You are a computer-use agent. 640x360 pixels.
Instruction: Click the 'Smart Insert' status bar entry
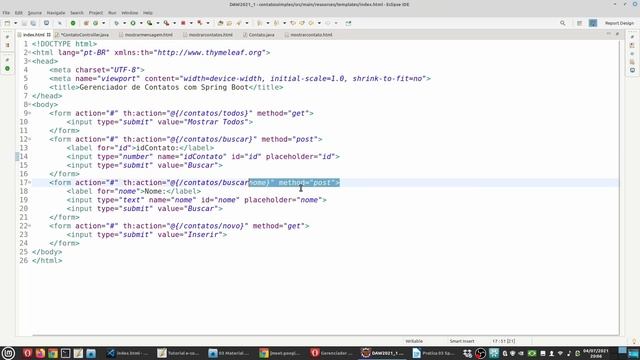click(462, 341)
